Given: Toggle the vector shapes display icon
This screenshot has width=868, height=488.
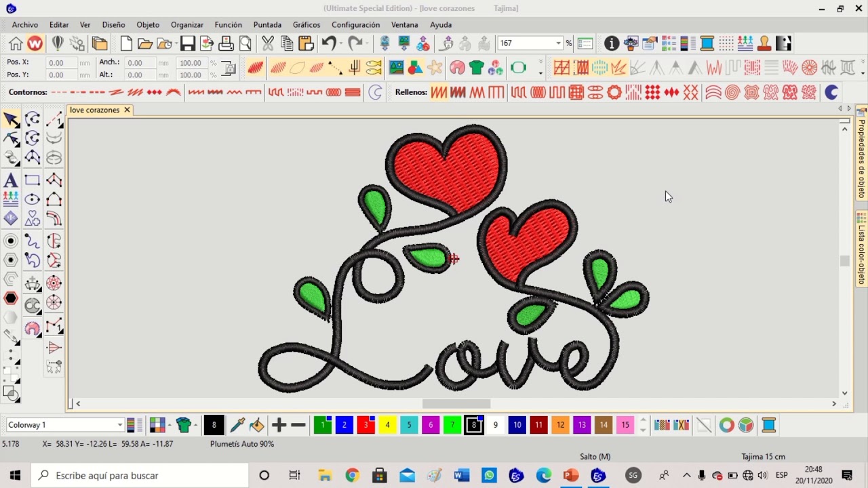Looking at the screenshot, I should pyautogui.click(x=416, y=68).
